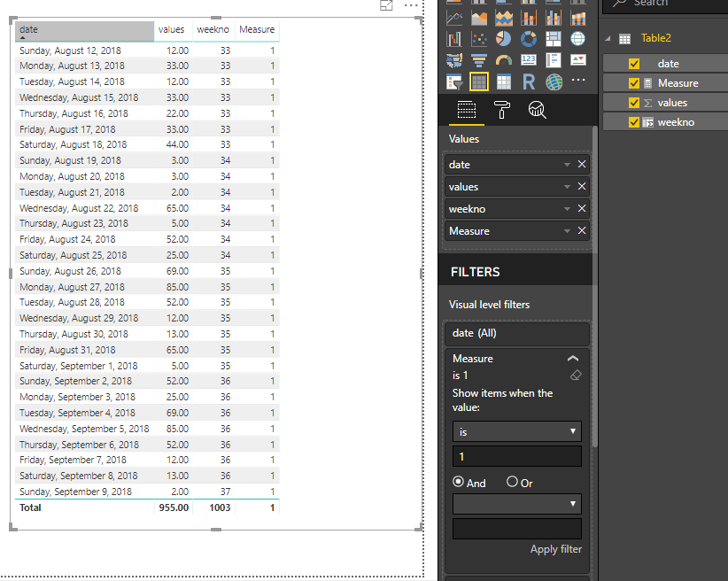
Task: Select the matrix visualization
Action: point(504,82)
